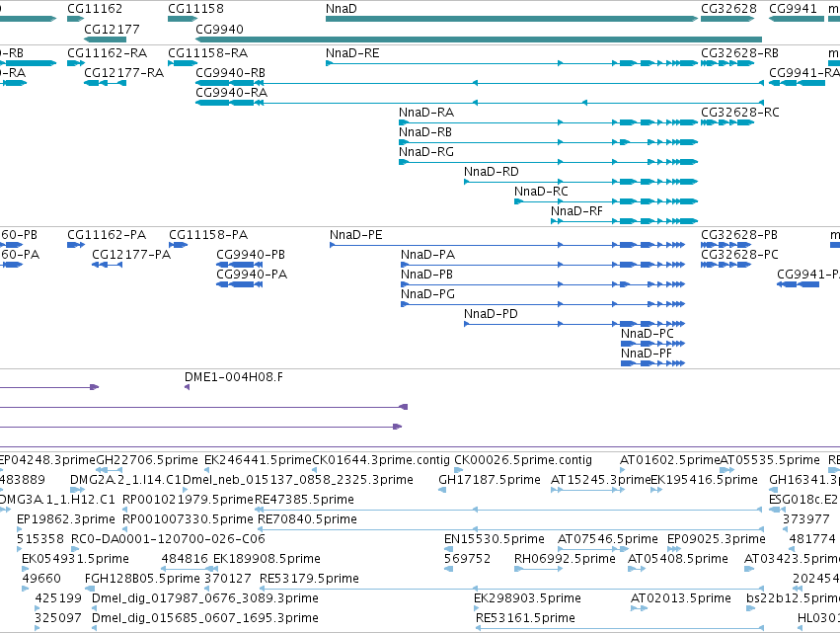Select EST EN15530.5prime

click(x=449, y=549)
